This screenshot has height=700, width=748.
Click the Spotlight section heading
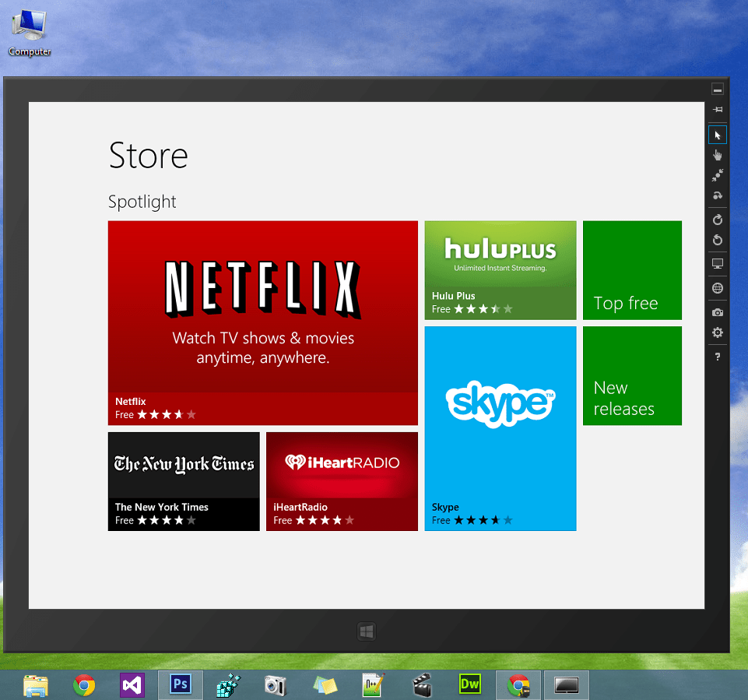tap(142, 202)
